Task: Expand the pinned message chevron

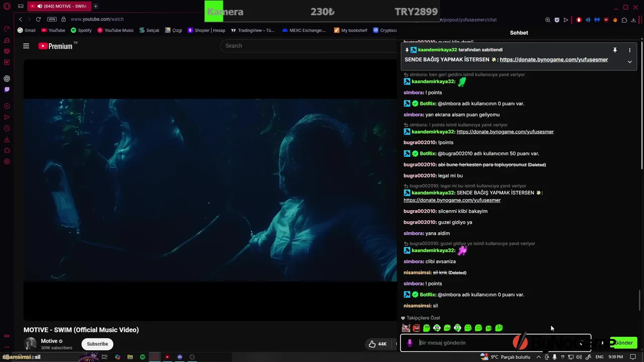Action: point(629,61)
